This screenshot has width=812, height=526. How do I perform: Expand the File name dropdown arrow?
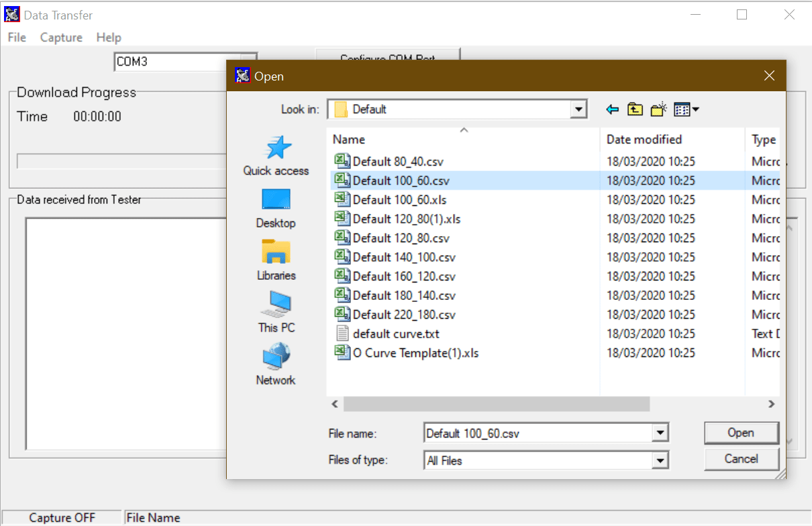(661, 433)
